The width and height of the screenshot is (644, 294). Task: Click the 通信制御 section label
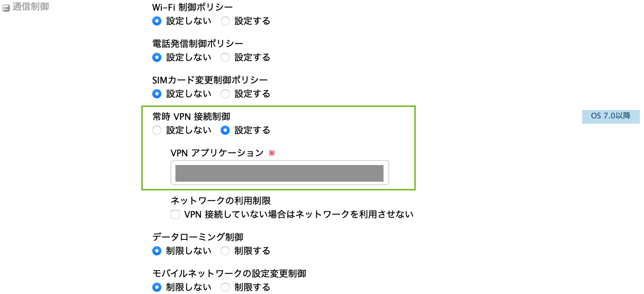click(31, 7)
